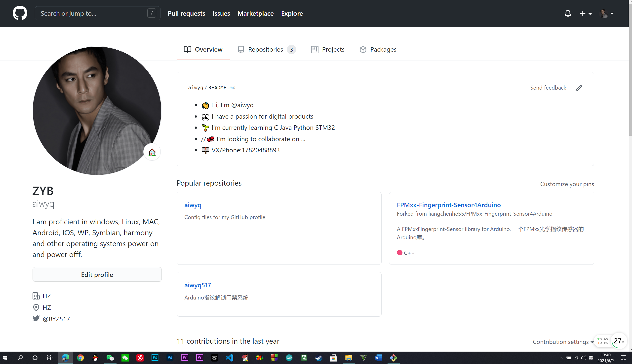Click the GitHub Octocat logo

20,13
